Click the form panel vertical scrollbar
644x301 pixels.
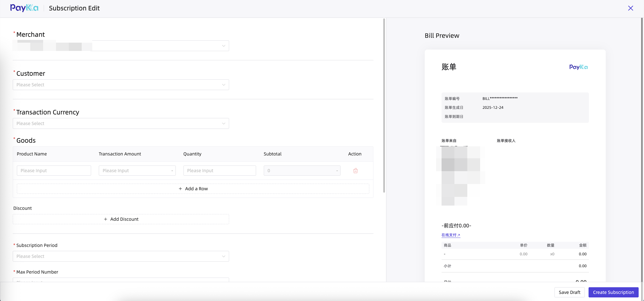(x=384, y=105)
